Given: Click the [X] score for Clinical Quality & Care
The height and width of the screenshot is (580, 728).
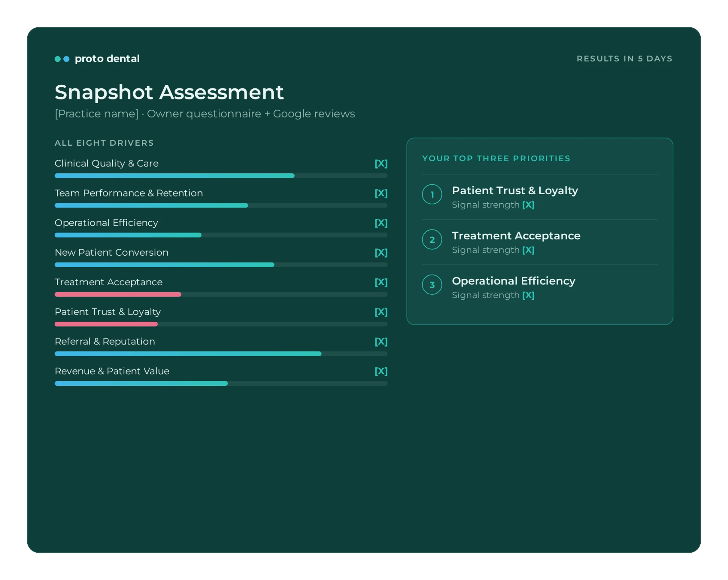Looking at the screenshot, I should (x=381, y=163).
